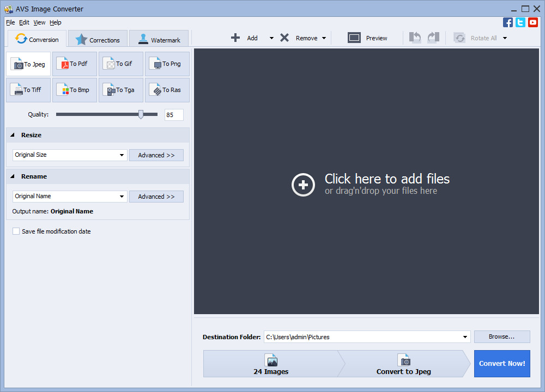Image resolution: width=545 pixels, height=392 pixels.
Task: Open the Preview screen icon
Action: pyautogui.click(x=354, y=38)
